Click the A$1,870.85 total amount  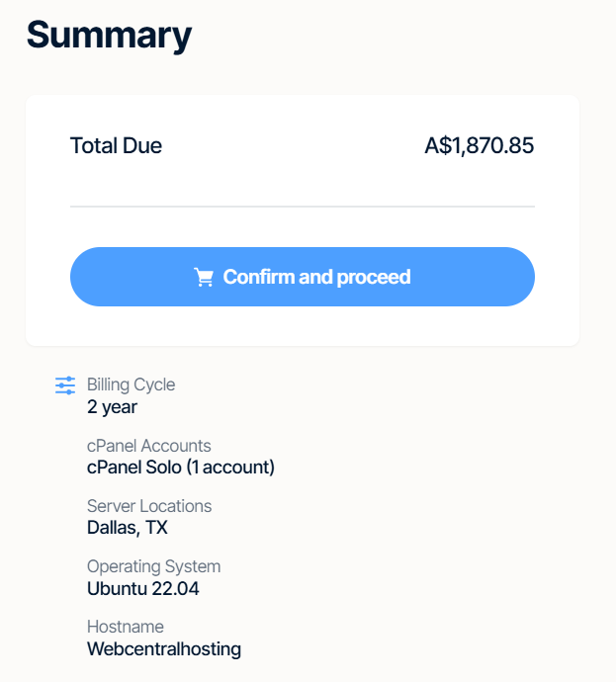[x=479, y=146]
